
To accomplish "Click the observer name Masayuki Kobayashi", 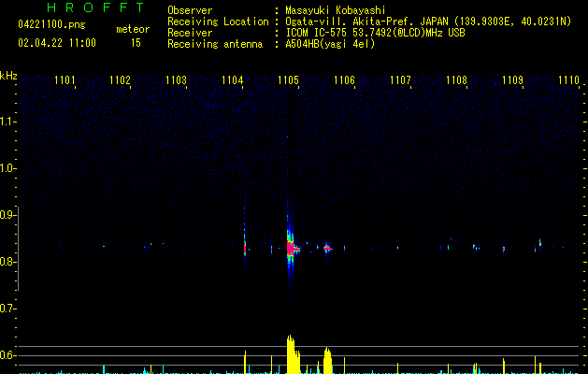I will [336, 10].
